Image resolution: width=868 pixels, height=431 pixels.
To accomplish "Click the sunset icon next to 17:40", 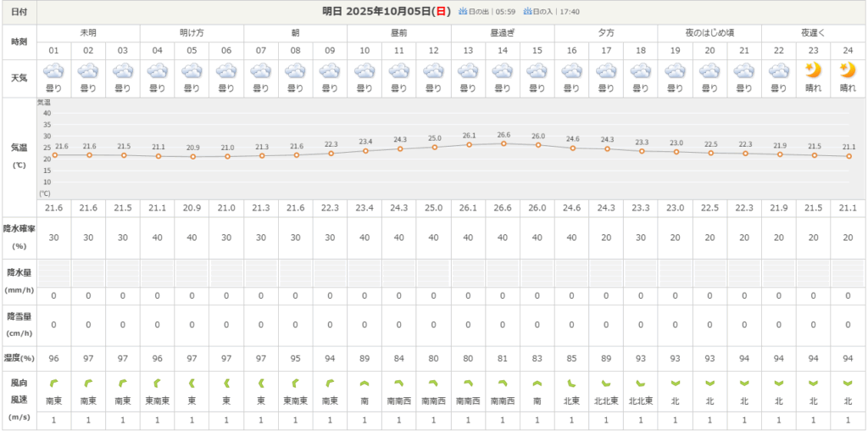I will coord(529,12).
